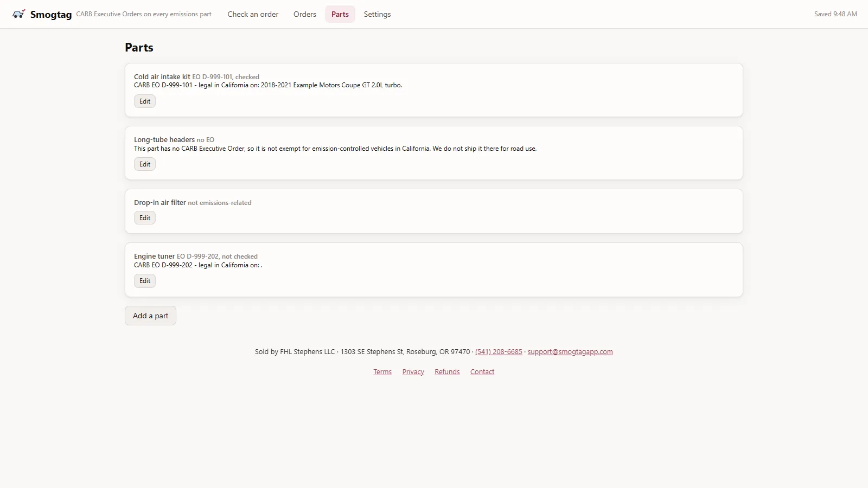Open the Privacy link
The width and height of the screenshot is (868, 488).
tap(413, 371)
